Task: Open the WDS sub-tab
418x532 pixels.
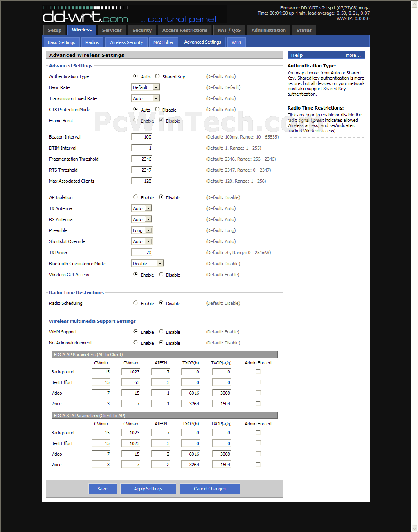Action: coord(236,42)
